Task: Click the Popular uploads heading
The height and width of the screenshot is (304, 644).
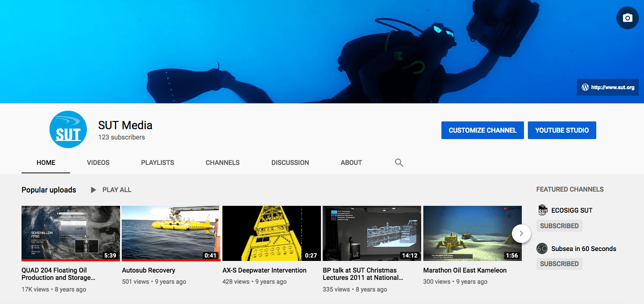Action: [x=49, y=190]
